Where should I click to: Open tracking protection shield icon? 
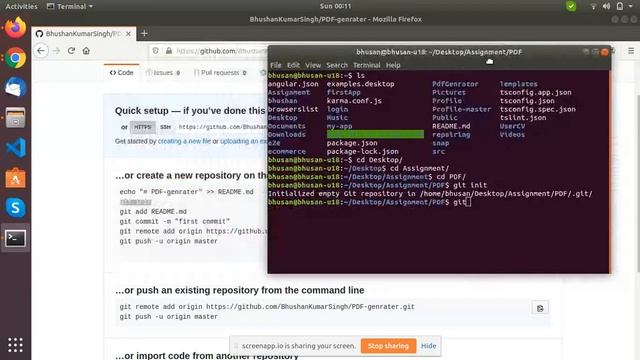click(156, 51)
